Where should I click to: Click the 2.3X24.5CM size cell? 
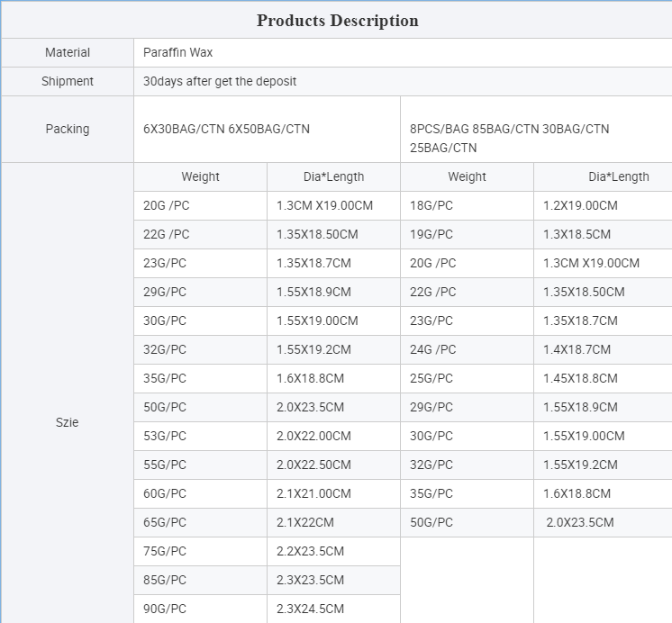coord(333,609)
